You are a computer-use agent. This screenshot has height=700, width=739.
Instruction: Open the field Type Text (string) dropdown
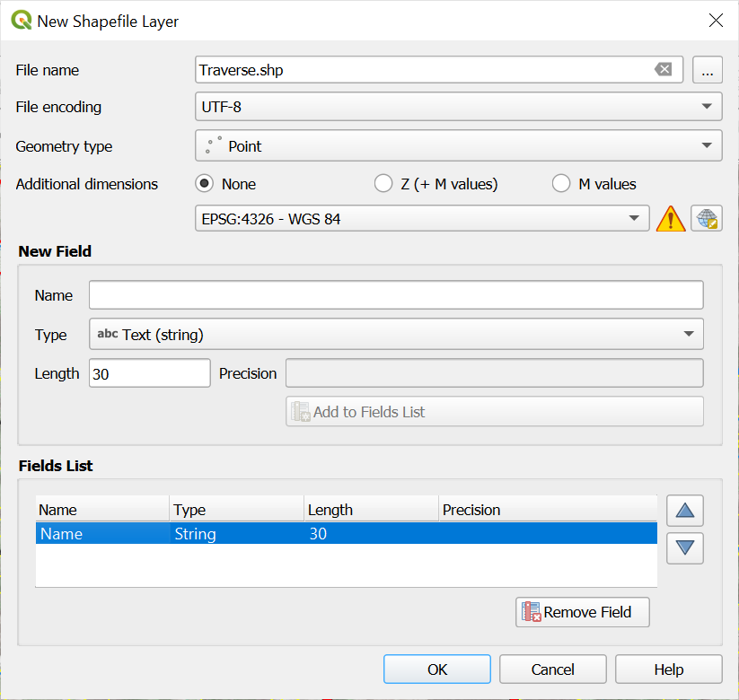point(395,335)
